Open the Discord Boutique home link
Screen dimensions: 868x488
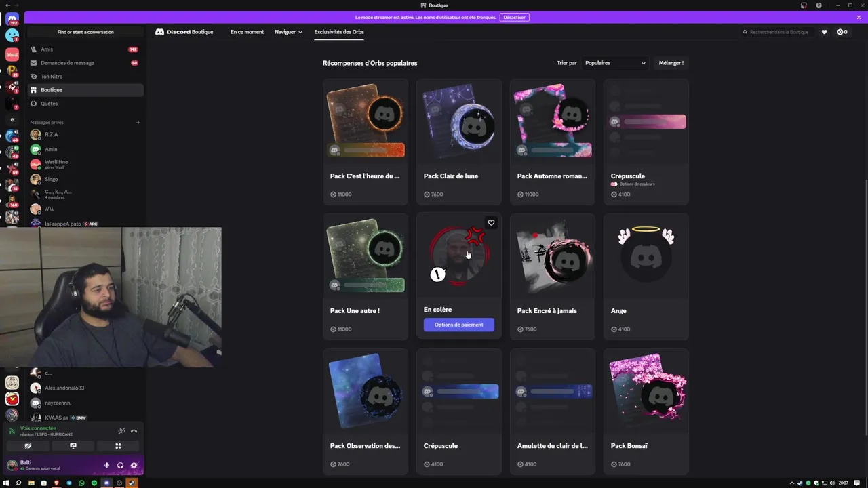click(x=184, y=32)
